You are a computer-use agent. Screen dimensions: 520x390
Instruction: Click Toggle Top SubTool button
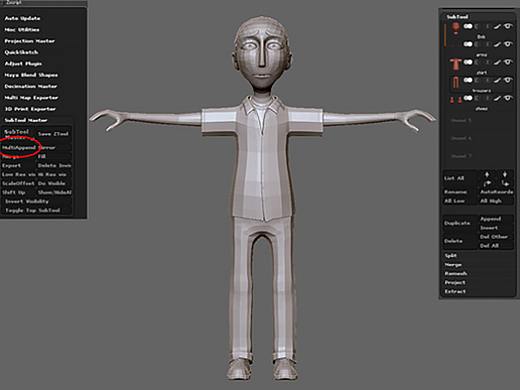tap(33, 210)
